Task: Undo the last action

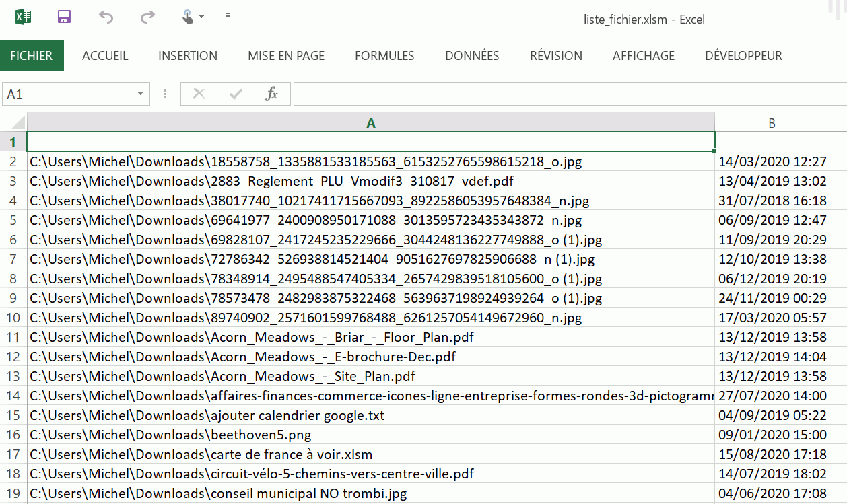Action: [x=106, y=17]
